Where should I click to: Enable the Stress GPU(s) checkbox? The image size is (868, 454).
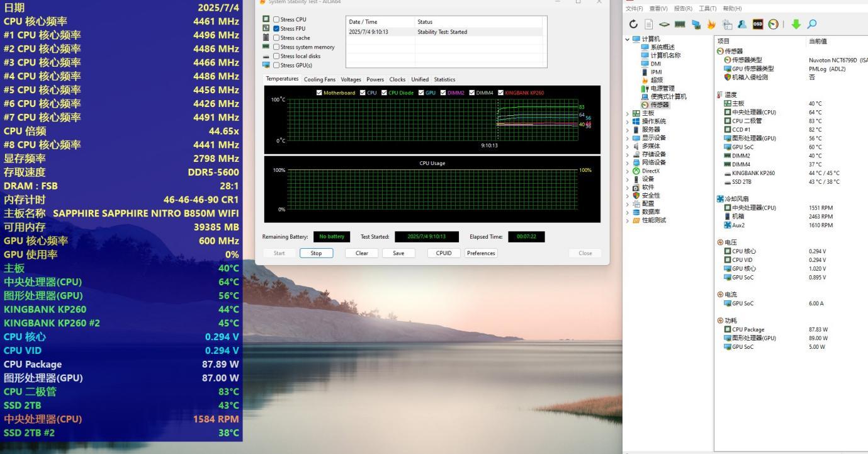[x=276, y=65]
